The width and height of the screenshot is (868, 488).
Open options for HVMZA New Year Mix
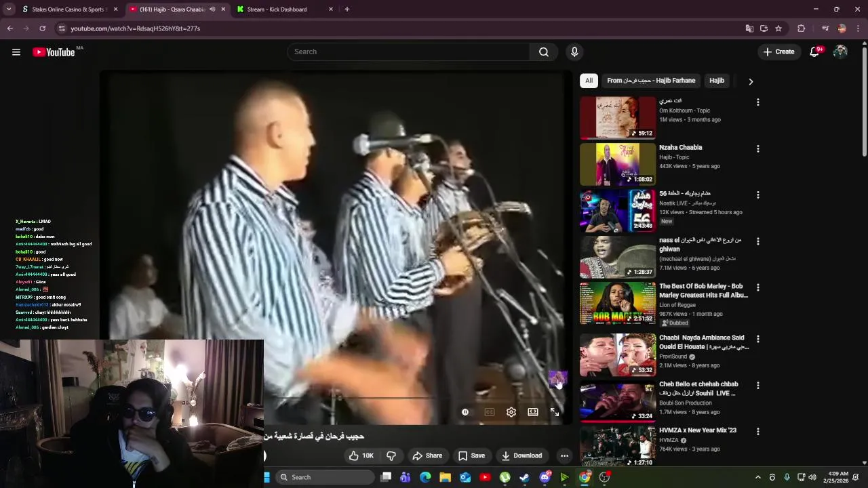click(758, 431)
